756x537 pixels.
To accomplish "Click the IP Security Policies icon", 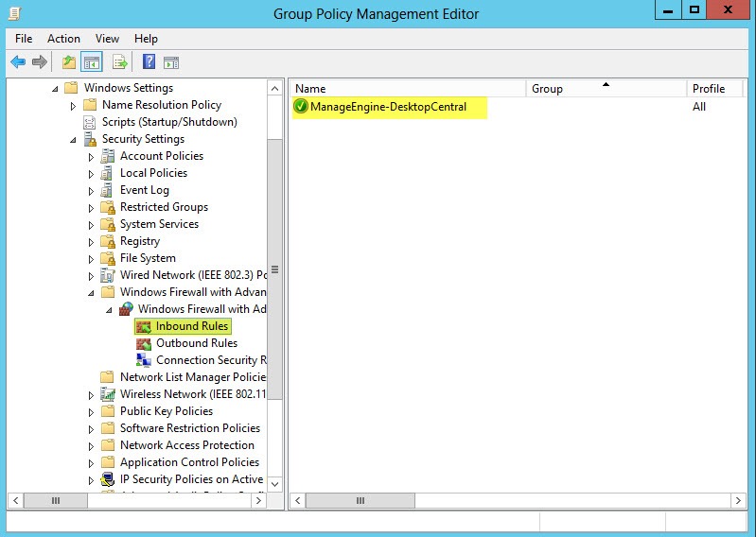I will [108, 479].
